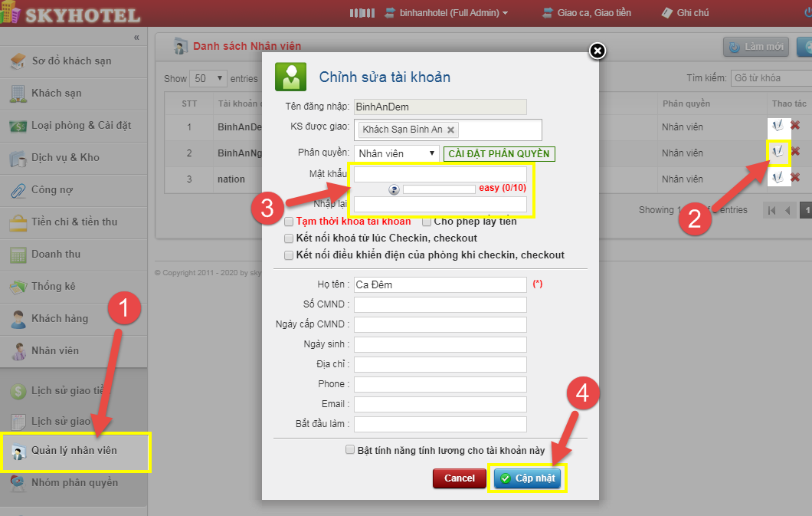Click the red delete icon in the first row
Screen dimensions: 812x516
[795, 125]
